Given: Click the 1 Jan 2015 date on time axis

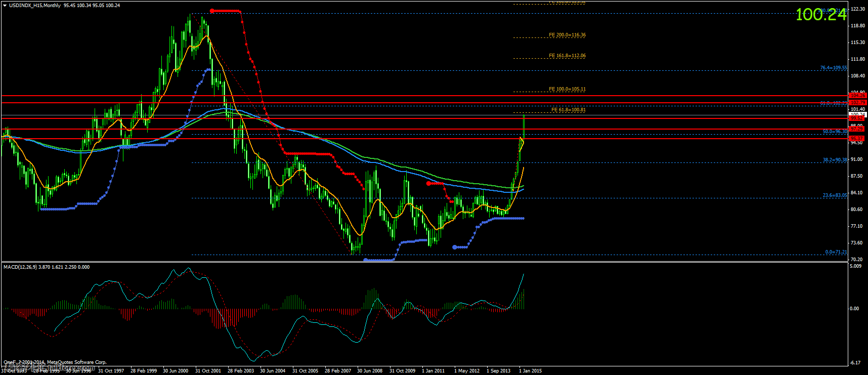Looking at the screenshot, I should pos(530,371).
